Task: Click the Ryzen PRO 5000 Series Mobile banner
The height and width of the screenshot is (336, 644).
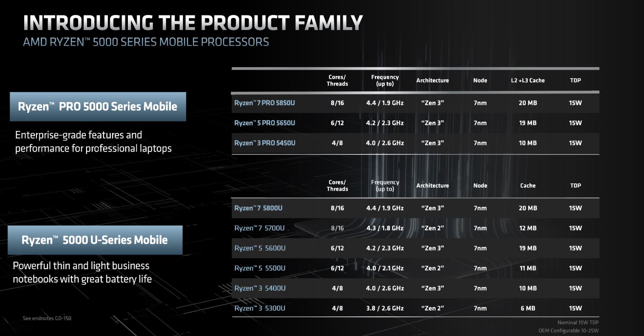Action: pos(97,106)
